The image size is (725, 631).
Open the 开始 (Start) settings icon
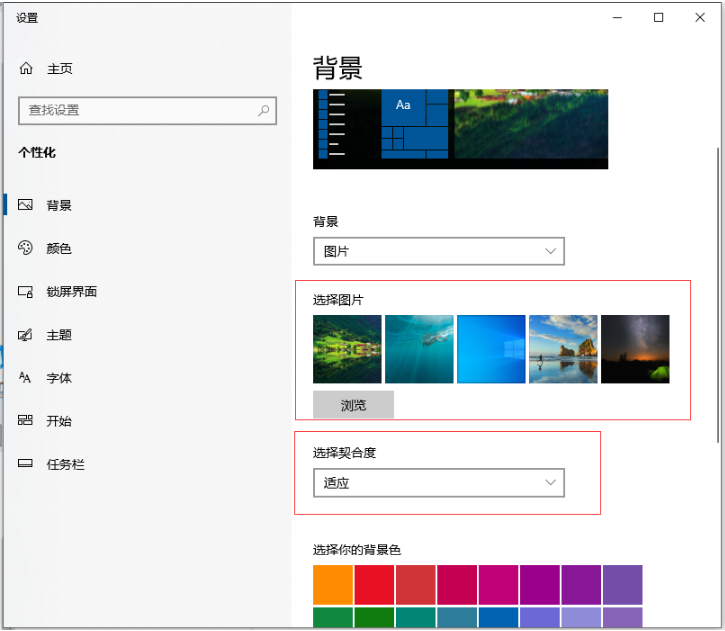tap(26, 421)
